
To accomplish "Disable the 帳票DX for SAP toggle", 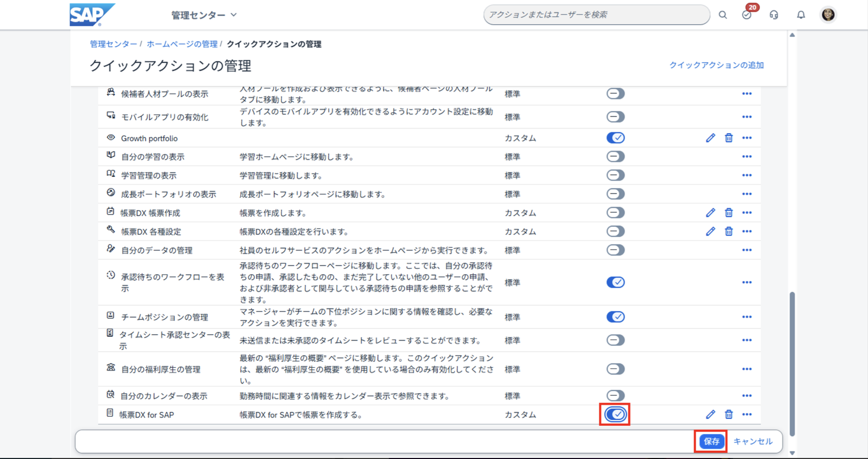I will point(615,415).
